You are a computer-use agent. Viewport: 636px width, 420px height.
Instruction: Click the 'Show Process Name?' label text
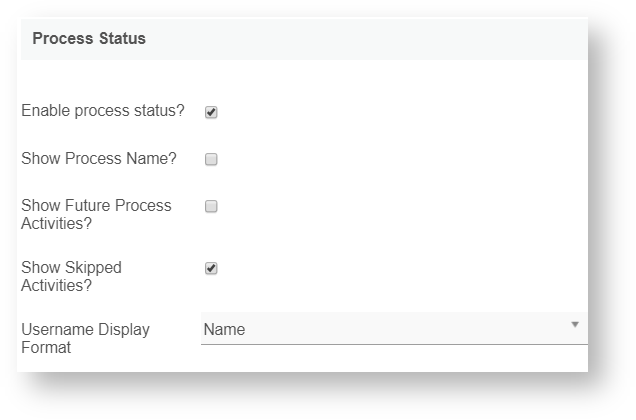(99, 158)
